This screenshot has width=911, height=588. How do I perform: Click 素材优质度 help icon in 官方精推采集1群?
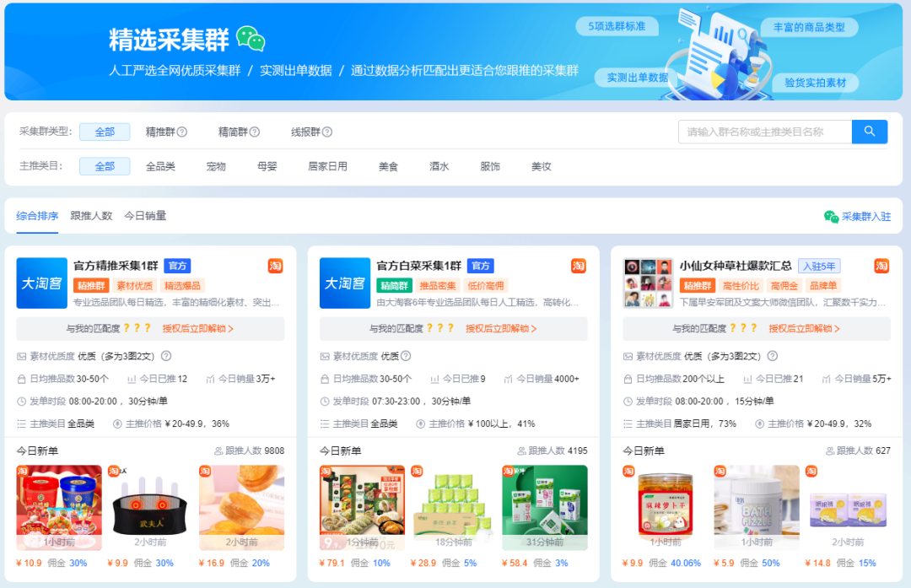166,356
